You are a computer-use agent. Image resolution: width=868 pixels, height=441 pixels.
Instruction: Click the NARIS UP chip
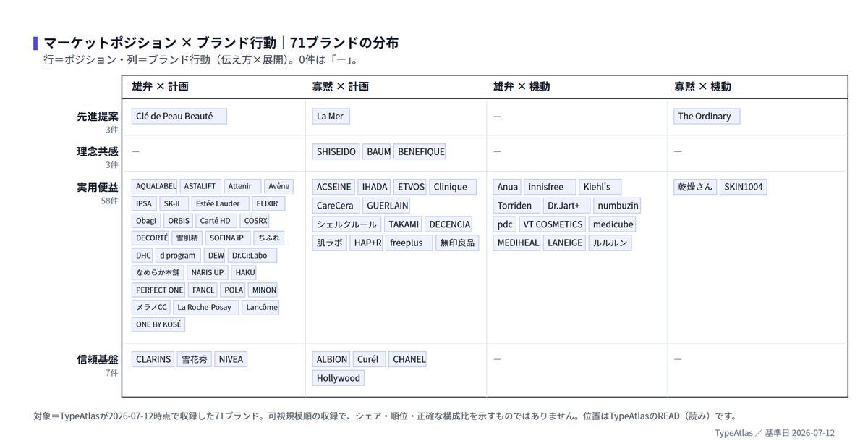[x=208, y=272]
